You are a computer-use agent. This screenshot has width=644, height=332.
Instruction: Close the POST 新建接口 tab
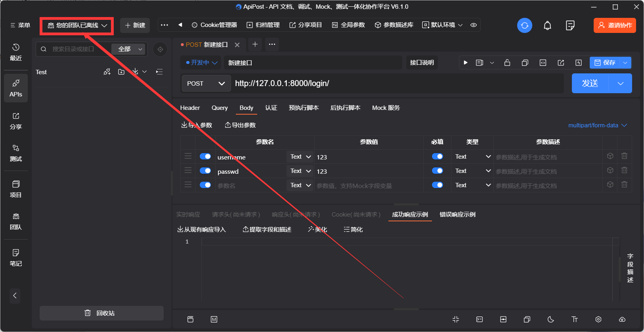coord(237,45)
